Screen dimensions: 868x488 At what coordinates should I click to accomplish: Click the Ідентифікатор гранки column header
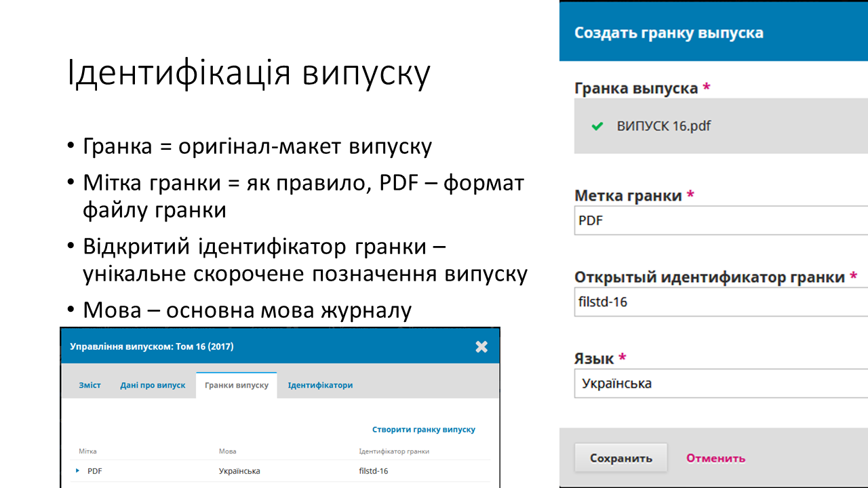coord(394,451)
